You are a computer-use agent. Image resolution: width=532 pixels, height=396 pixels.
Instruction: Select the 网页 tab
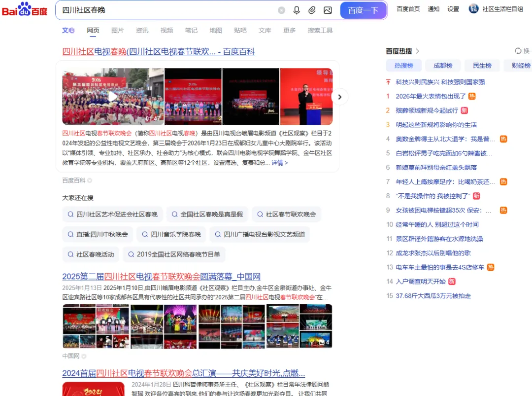(93, 30)
